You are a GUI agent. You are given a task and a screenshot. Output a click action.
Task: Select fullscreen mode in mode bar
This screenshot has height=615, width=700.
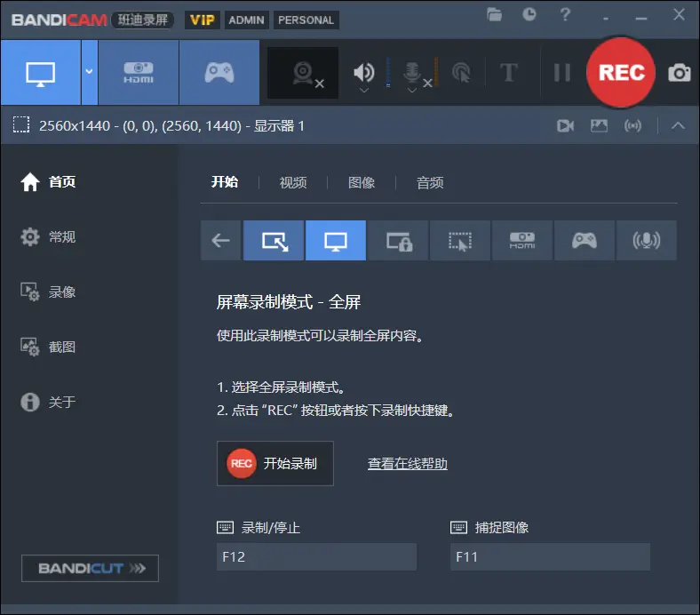(x=336, y=240)
